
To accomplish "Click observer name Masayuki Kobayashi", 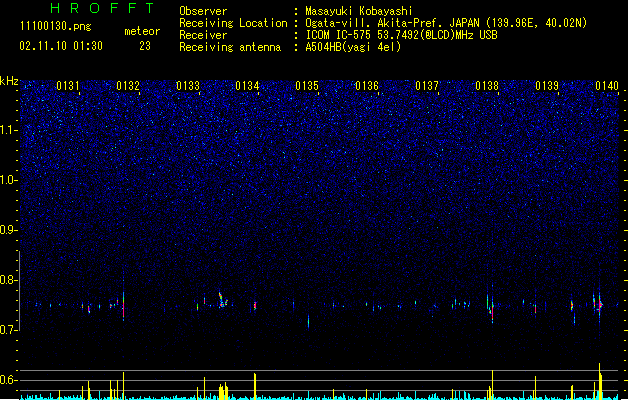I will [359, 11].
